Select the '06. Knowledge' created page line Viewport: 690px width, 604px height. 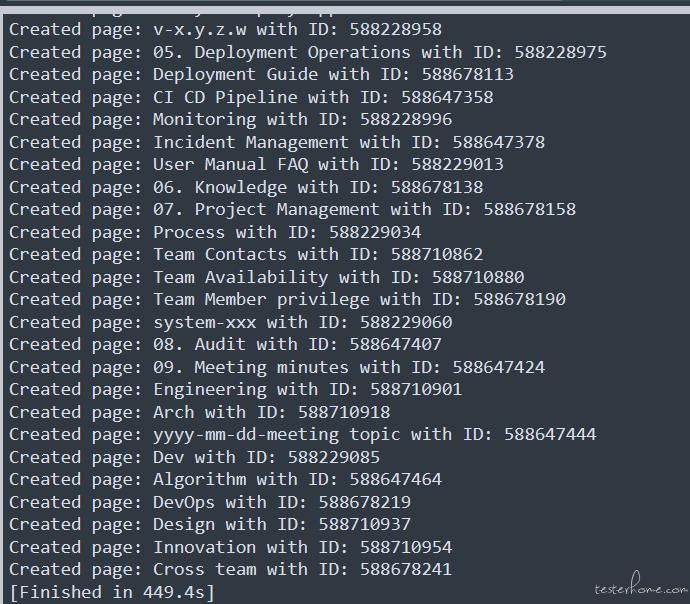pyautogui.click(x=246, y=187)
